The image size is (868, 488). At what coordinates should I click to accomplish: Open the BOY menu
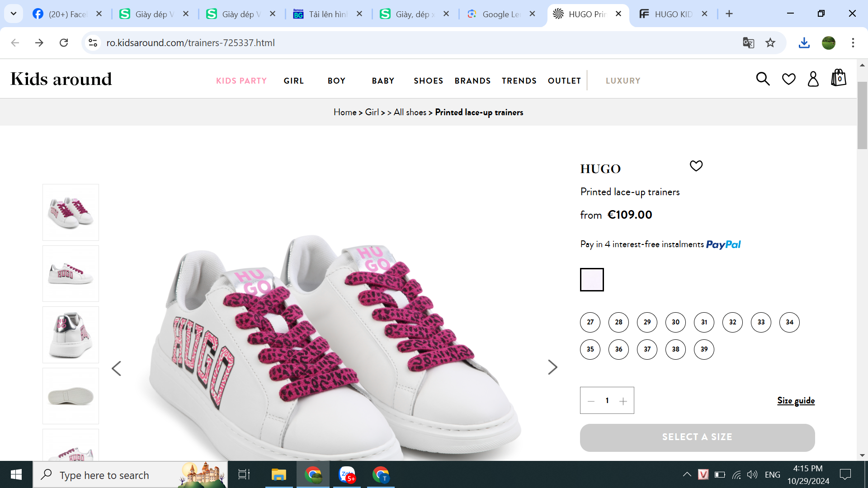tap(337, 81)
